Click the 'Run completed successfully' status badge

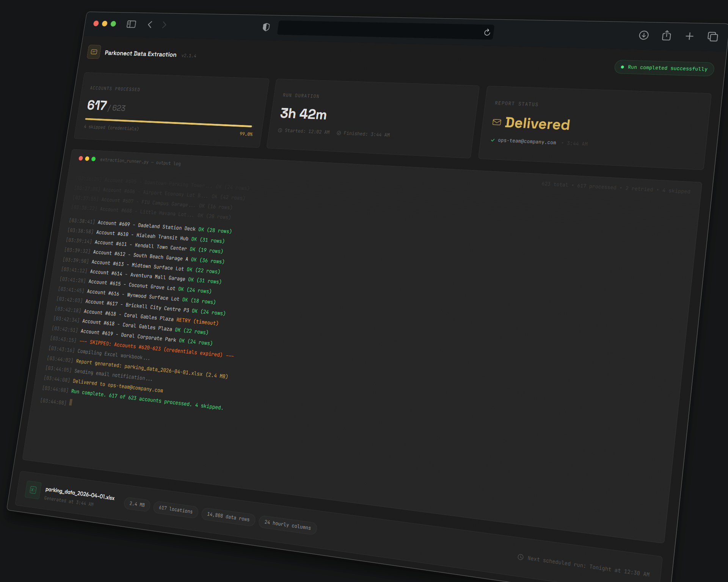coord(664,68)
